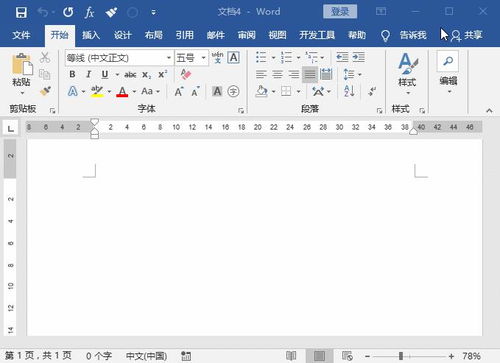The height and width of the screenshot is (363, 500).
Task: Click the Macro recording status bar icon
Action: click(186, 356)
